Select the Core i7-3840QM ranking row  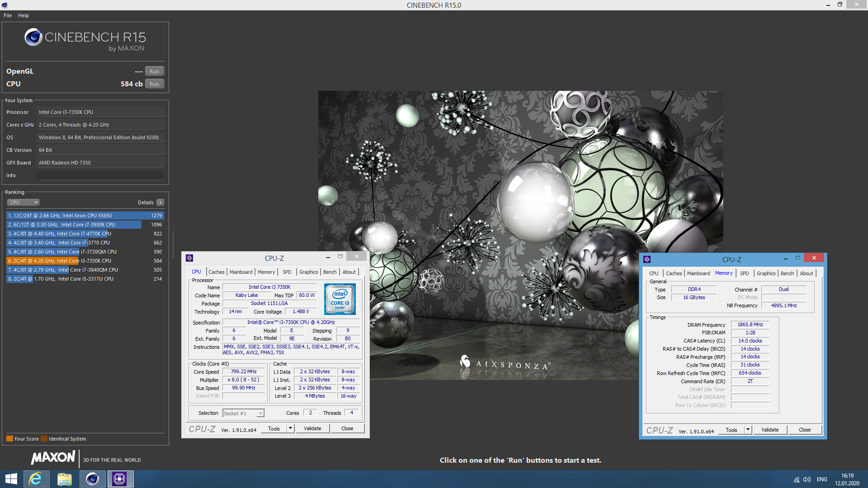(x=85, y=270)
